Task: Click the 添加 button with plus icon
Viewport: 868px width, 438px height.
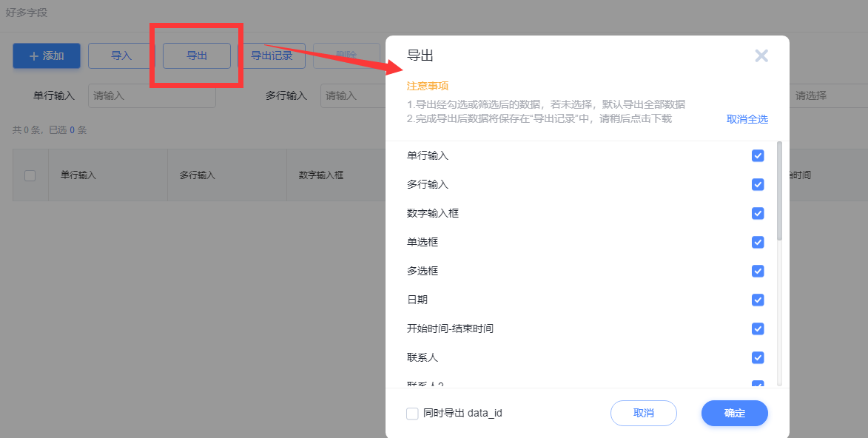Action: 47,56
